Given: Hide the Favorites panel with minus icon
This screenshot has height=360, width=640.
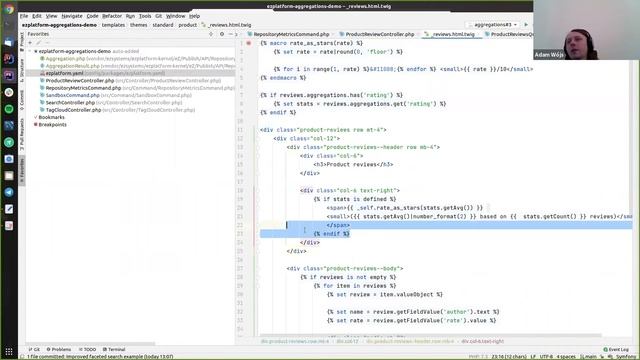Looking at the screenshot, I should [x=230, y=34].
